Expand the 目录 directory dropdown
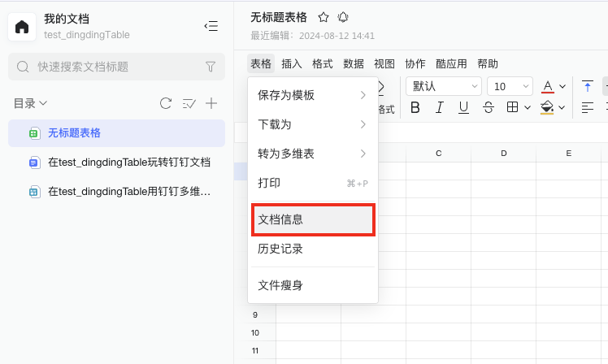The width and height of the screenshot is (608, 364). [x=30, y=103]
